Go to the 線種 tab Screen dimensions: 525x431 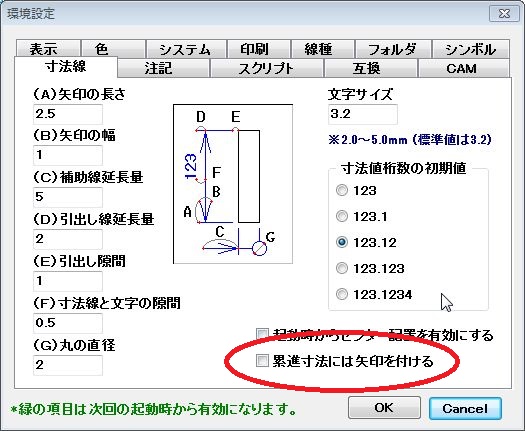click(323, 49)
